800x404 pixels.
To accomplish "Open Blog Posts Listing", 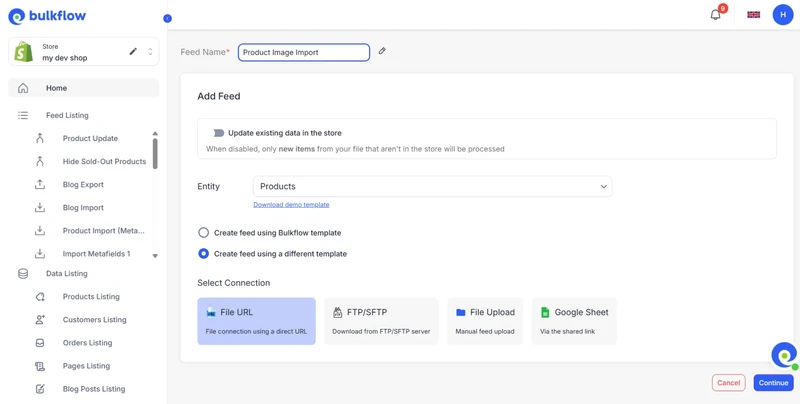I will point(94,389).
